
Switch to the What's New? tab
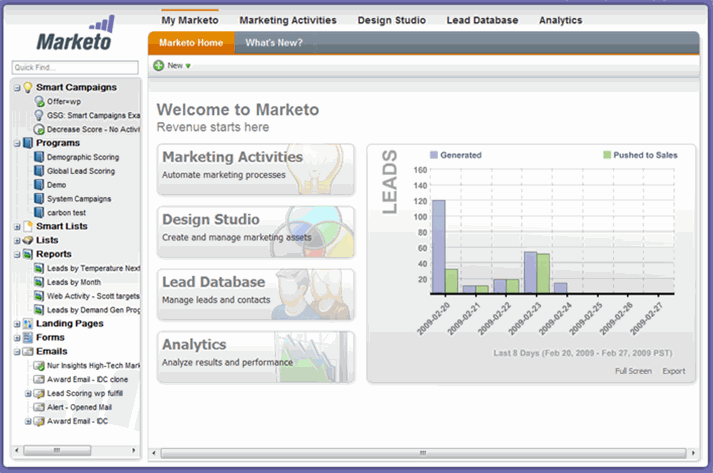click(274, 43)
